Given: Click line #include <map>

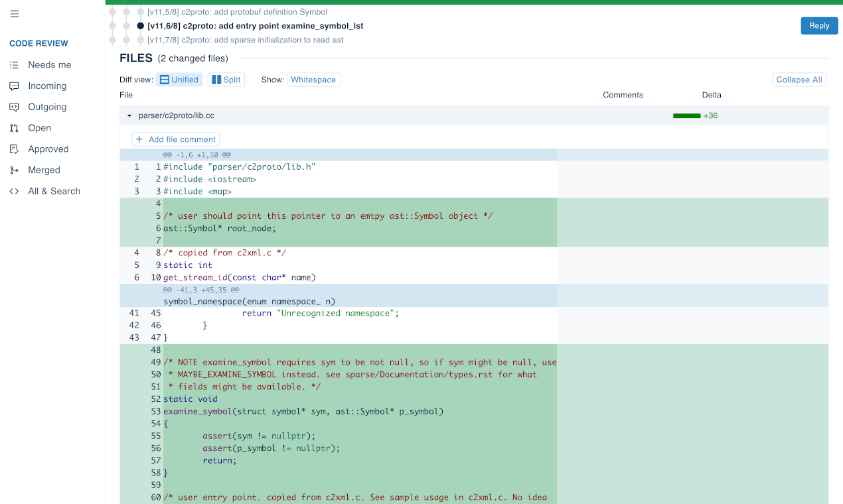Looking at the screenshot, I should pyautogui.click(x=198, y=192).
